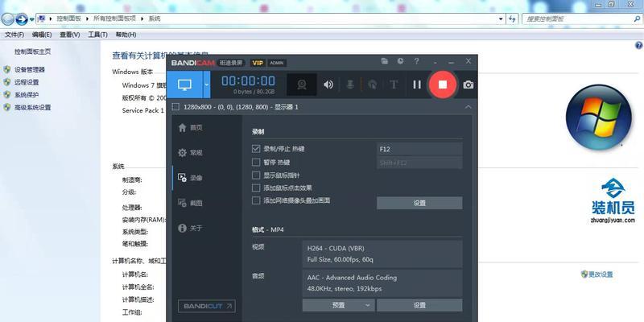Image resolution: width=644 pixels, height=322 pixels.
Task: Open 高级系统设置 link in left pane
Action: coord(33,108)
